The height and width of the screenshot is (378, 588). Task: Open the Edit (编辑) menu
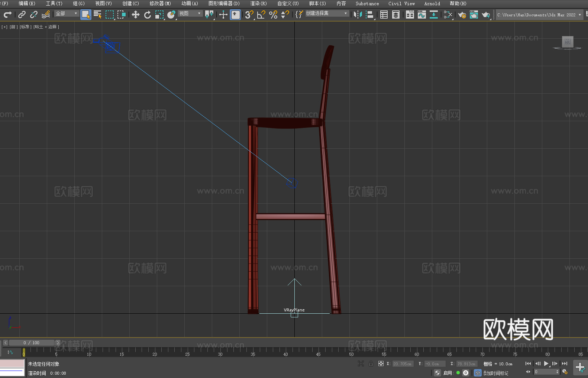tap(27, 3)
